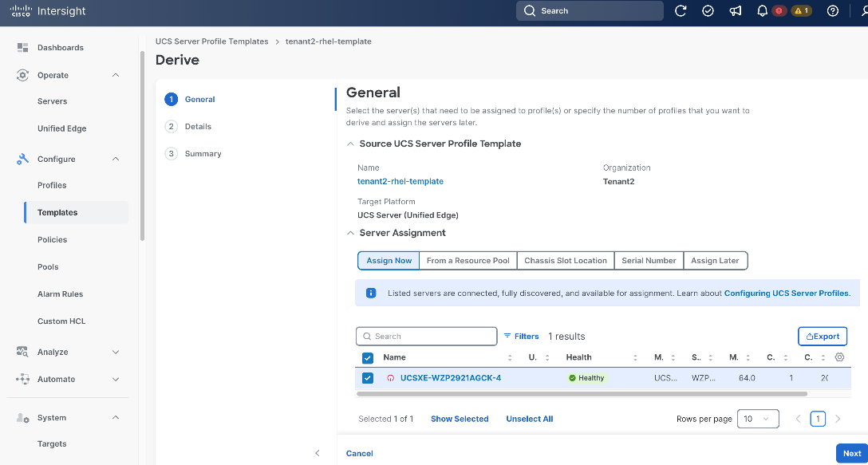Open the Configuring UCS Server Profiles link

pyautogui.click(x=787, y=294)
